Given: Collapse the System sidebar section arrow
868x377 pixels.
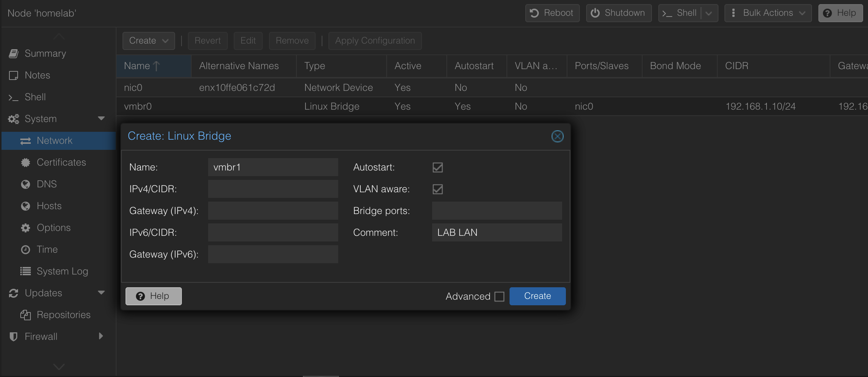Looking at the screenshot, I should 101,118.
